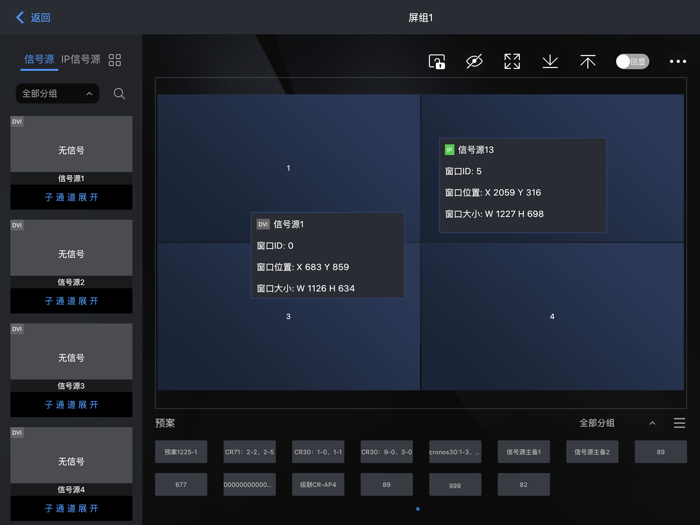The width and height of the screenshot is (700, 525).
Task: Open the 全部分组 dropdown in source panel
Action: pyautogui.click(x=58, y=94)
